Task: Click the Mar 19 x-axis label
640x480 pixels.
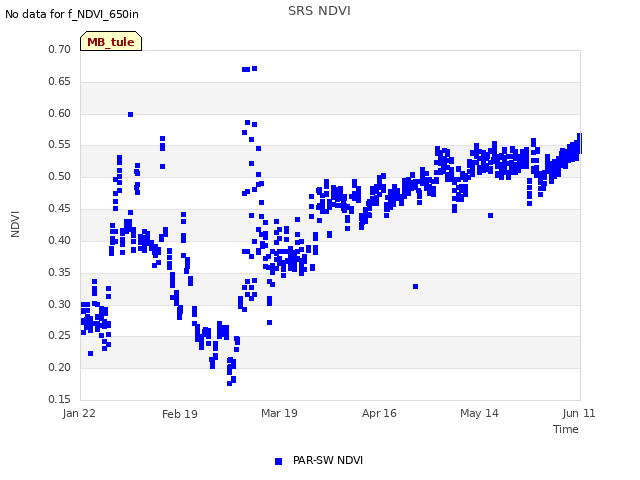Action: tap(280, 413)
